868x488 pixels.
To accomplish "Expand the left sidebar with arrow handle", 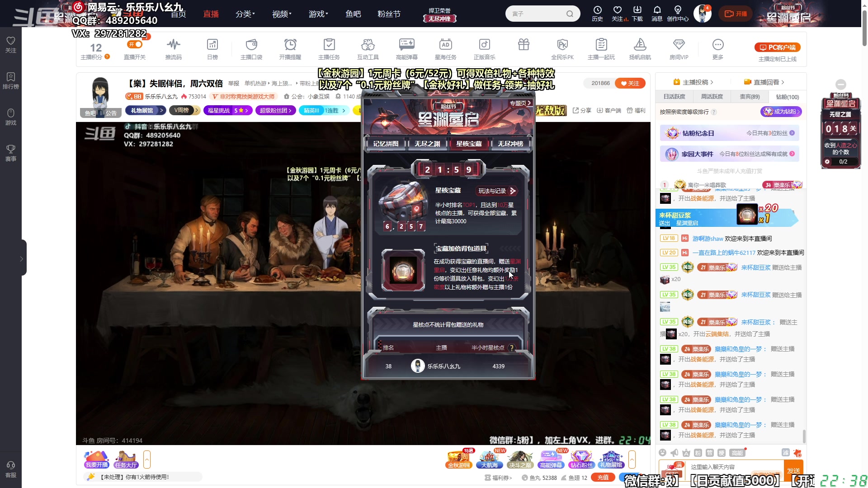I will [x=22, y=258].
